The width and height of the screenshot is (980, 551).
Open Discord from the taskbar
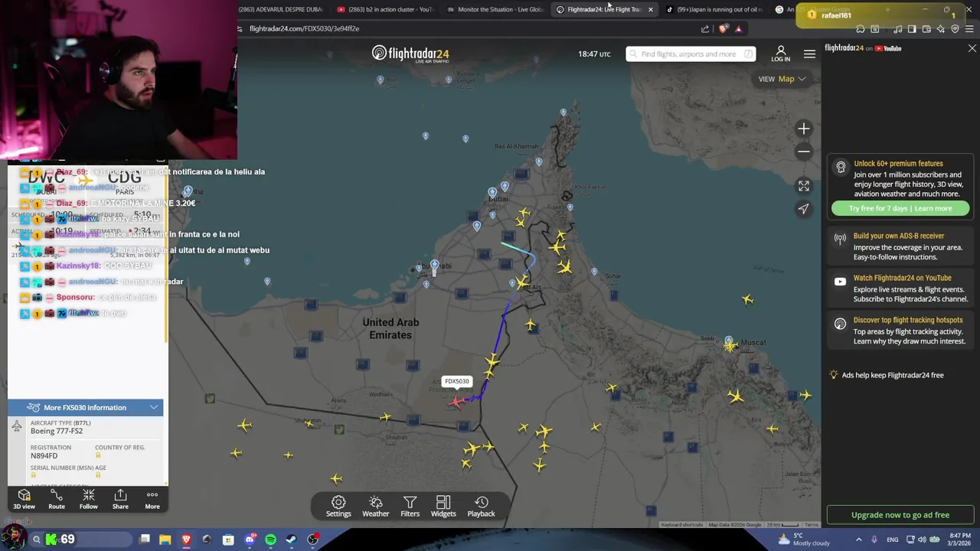(250, 540)
